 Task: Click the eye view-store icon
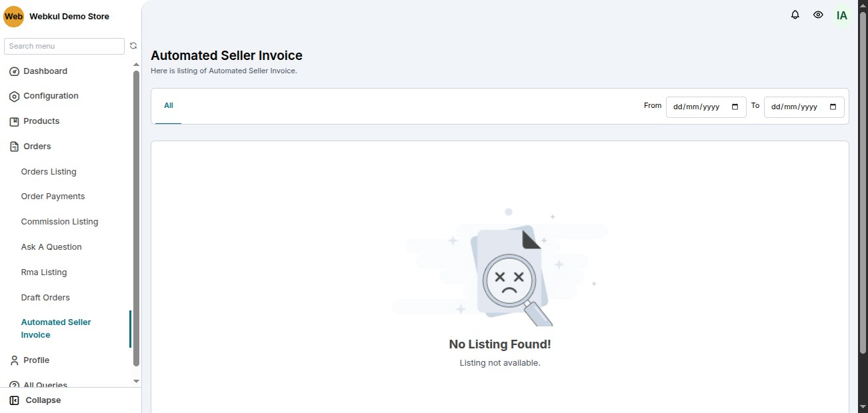click(x=818, y=15)
